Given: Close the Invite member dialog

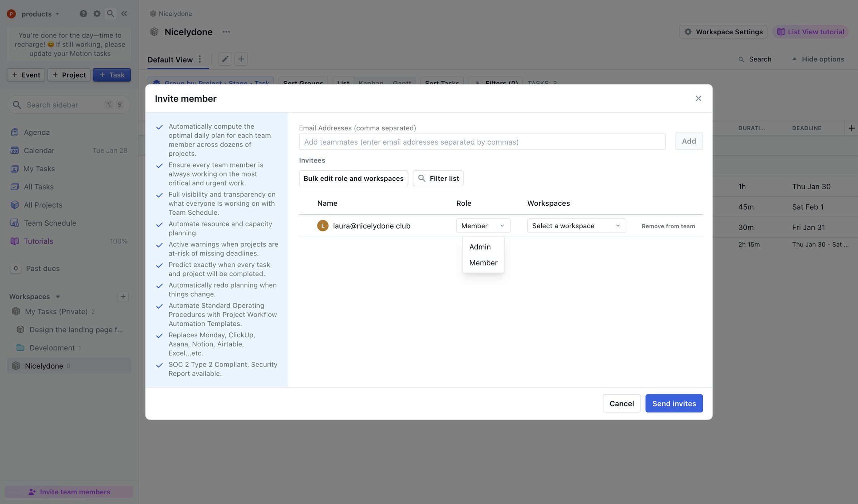Looking at the screenshot, I should 698,98.
